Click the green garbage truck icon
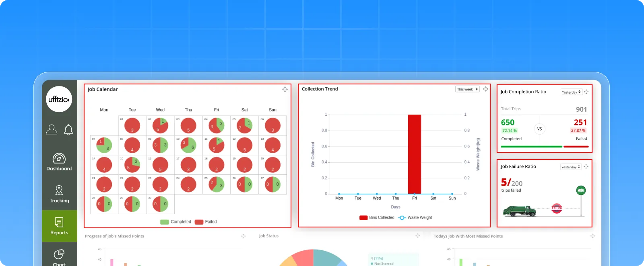 [x=519, y=211]
